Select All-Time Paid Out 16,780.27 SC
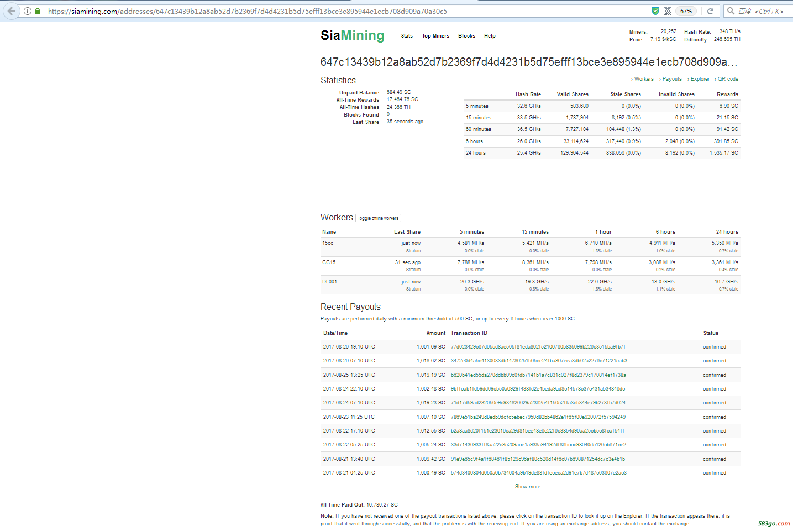 tap(382, 505)
